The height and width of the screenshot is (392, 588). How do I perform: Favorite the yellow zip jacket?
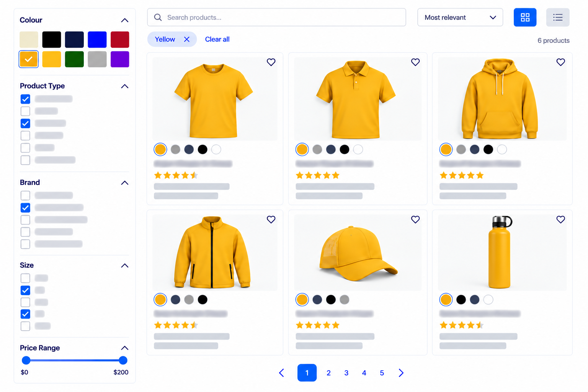[271, 219]
